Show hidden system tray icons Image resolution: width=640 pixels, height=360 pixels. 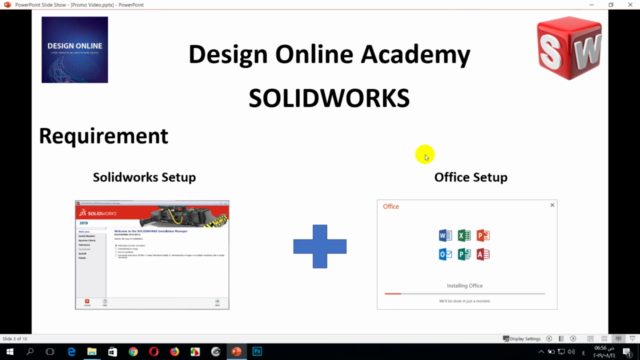(541, 352)
